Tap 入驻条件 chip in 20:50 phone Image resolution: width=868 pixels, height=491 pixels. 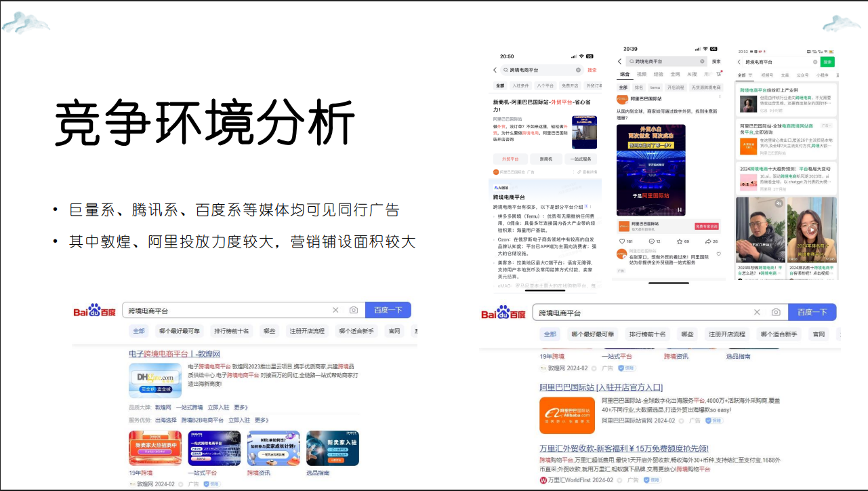coord(521,86)
